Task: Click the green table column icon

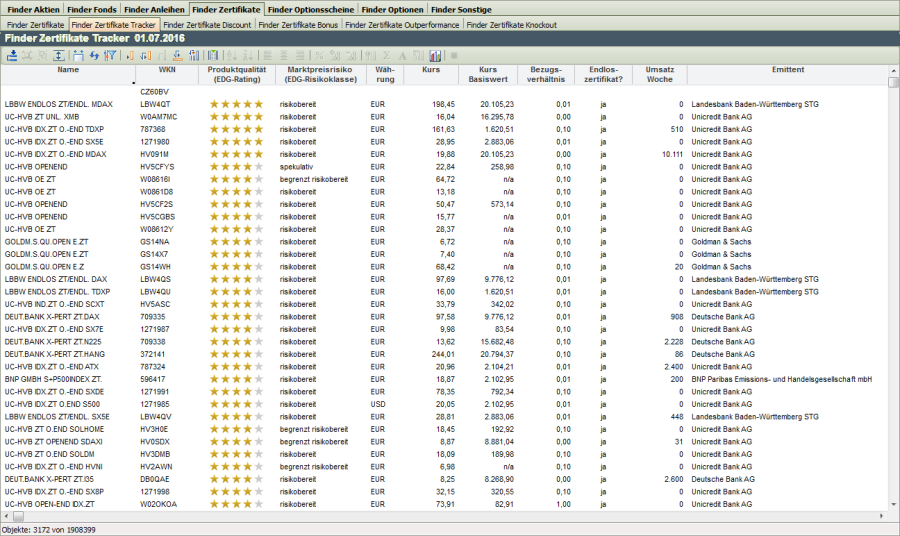Action: click(x=212, y=55)
